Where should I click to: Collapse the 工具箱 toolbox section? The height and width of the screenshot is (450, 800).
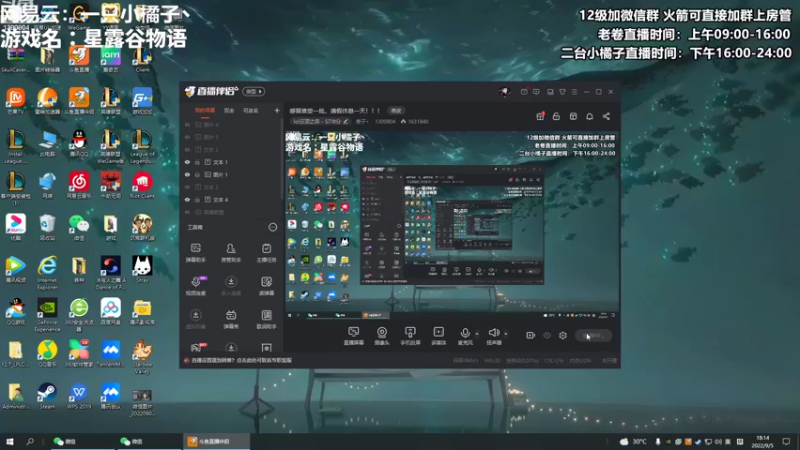pyautogui.click(x=273, y=227)
